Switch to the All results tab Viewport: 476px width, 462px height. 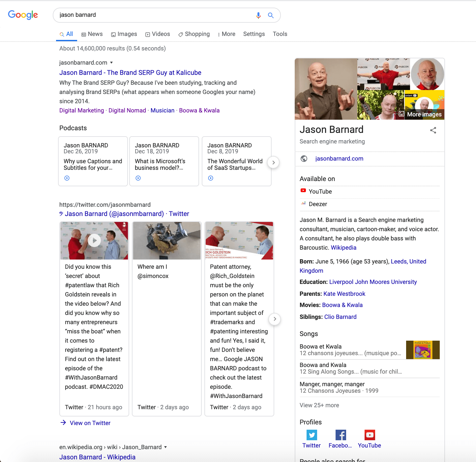point(66,34)
